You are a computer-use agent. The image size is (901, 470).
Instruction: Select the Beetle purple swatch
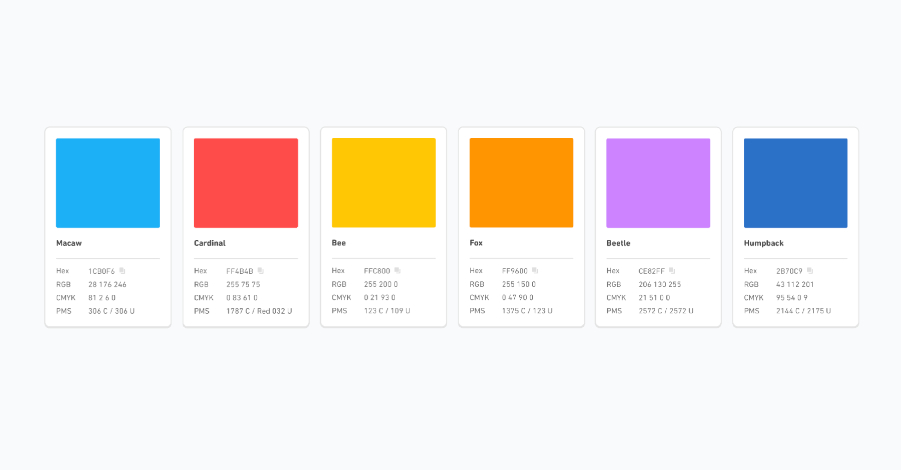click(x=659, y=183)
